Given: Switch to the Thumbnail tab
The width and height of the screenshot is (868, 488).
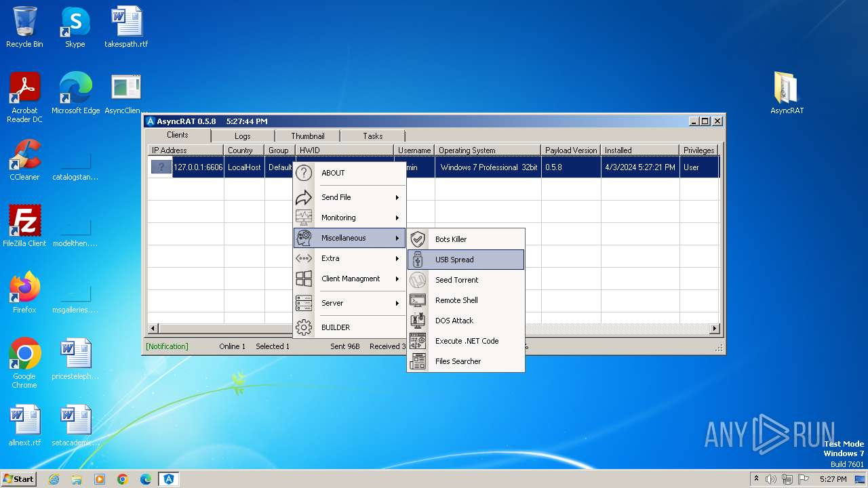Looking at the screenshot, I should (307, 136).
